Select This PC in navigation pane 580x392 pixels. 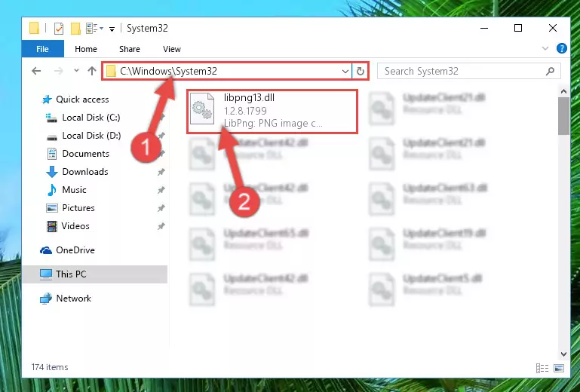[95, 274]
